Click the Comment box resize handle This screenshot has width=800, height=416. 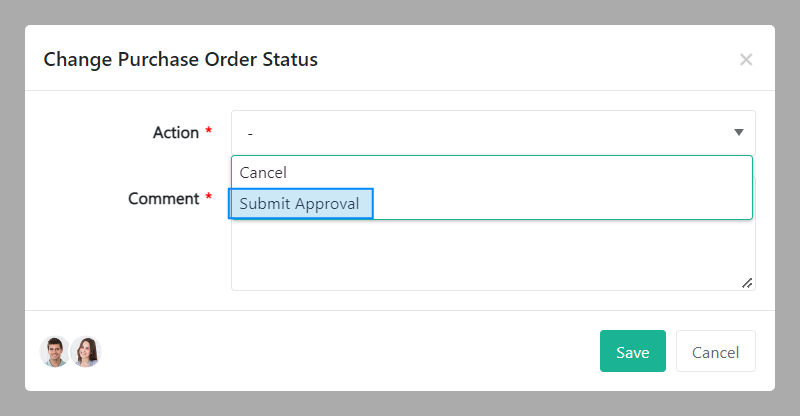coord(747,283)
